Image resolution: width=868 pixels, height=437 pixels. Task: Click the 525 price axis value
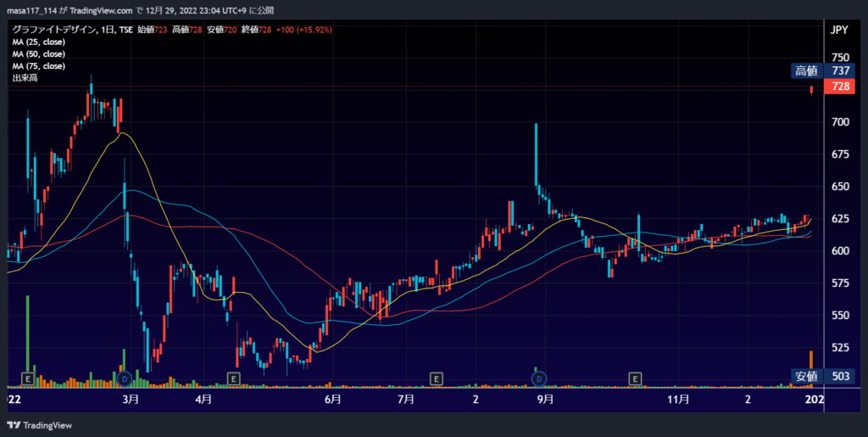pos(840,347)
